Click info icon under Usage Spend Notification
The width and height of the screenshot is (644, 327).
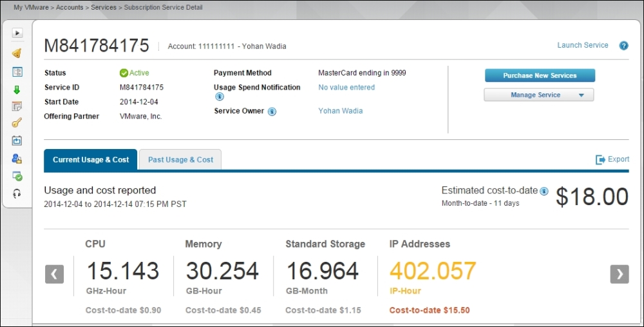coord(219,97)
